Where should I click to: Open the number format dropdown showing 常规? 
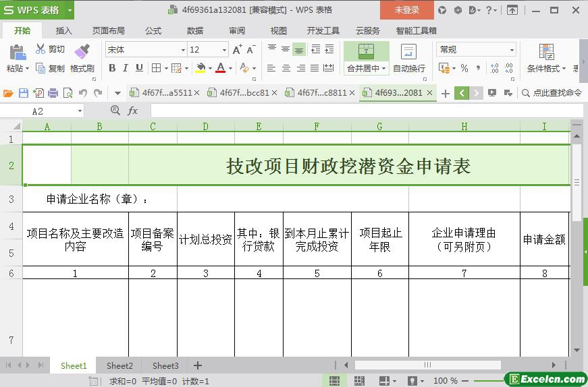coord(512,50)
